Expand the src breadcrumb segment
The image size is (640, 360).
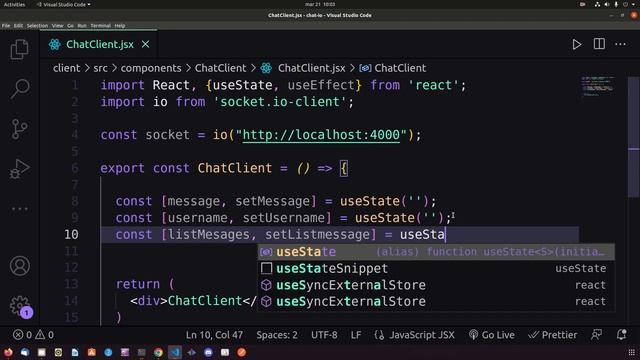point(100,68)
